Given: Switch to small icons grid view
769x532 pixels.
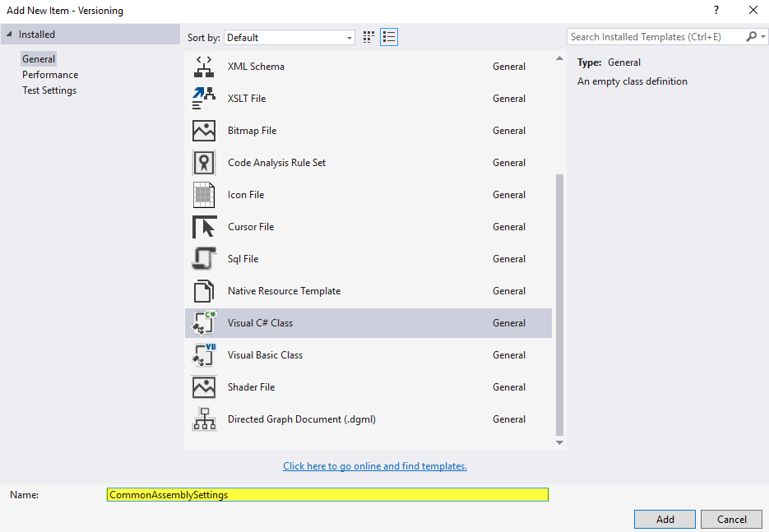Looking at the screenshot, I should pyautogui.click(x=368, y=37).
